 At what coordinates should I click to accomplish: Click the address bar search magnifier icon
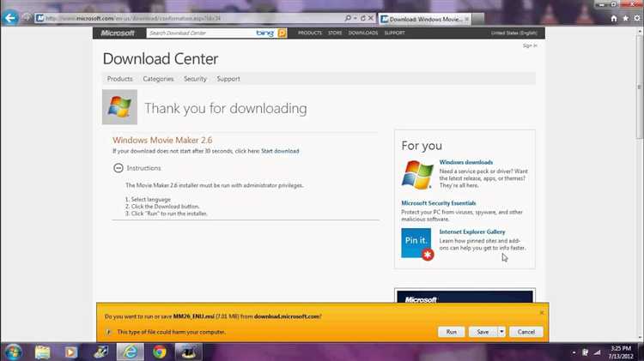[348, 18]
